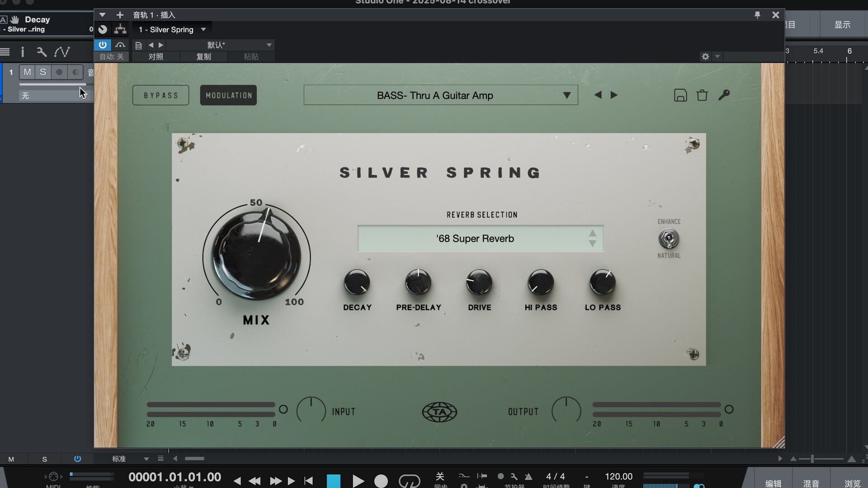Select previous preset in plugin header
This screenshot has height=488, width=868.
pos(151,45)
